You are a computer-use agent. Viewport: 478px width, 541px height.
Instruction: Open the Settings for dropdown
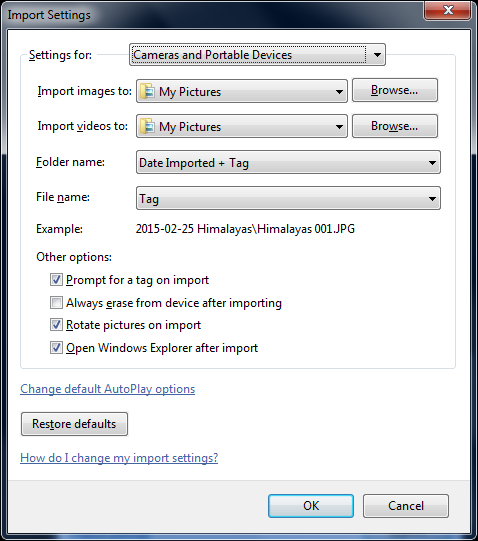pyautogui.click(x=257, y=55)
